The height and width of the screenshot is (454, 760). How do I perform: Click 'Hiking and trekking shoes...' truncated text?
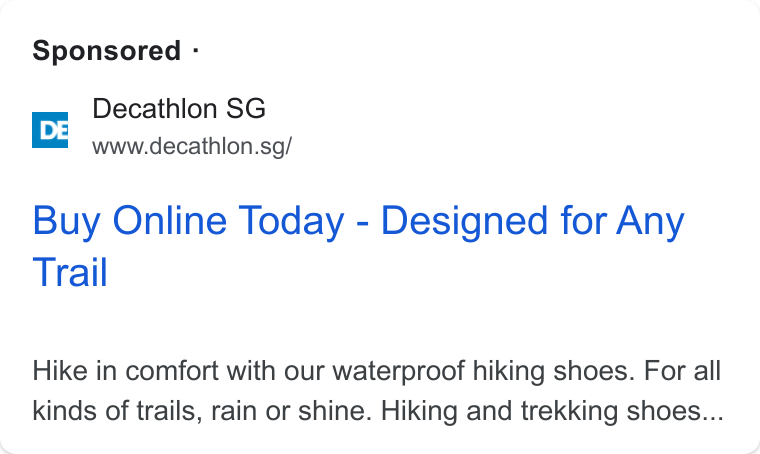[552, 411]
